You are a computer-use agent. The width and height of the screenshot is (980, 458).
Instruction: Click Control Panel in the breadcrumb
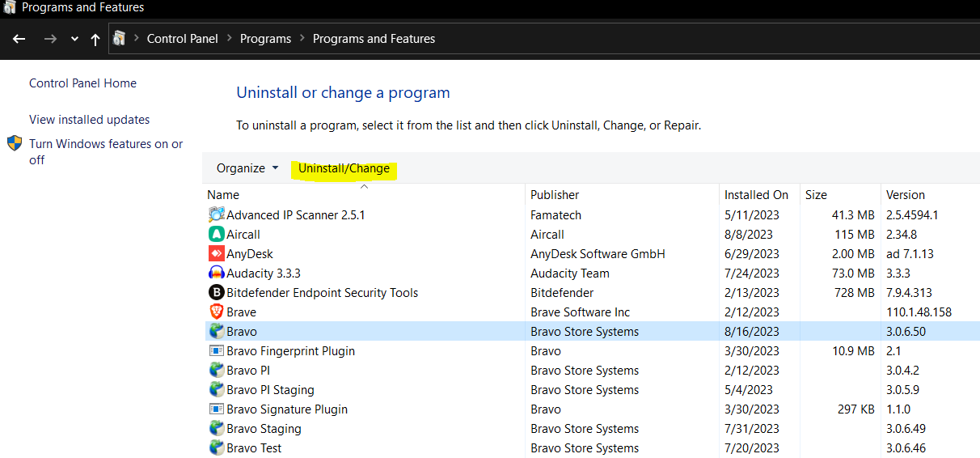point(183,39)
